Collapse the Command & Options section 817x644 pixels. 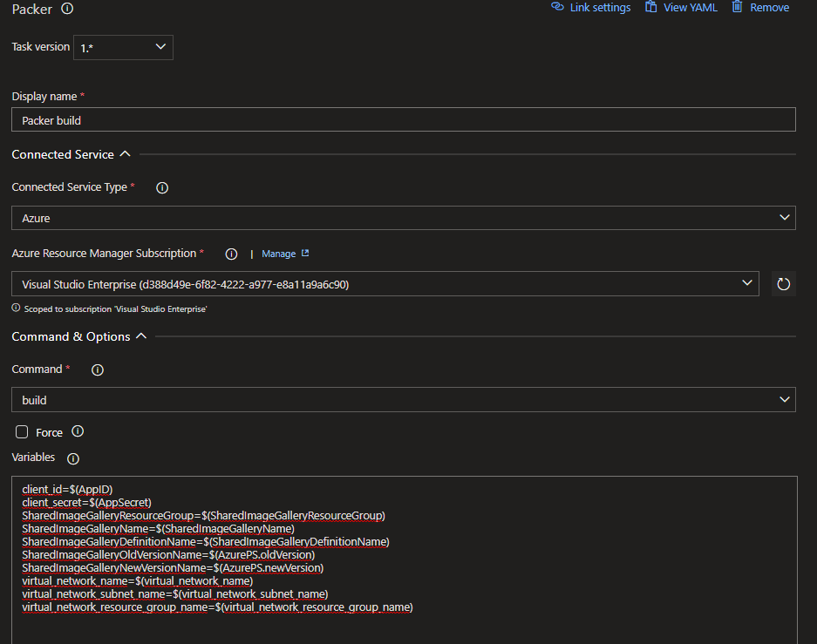141,336
